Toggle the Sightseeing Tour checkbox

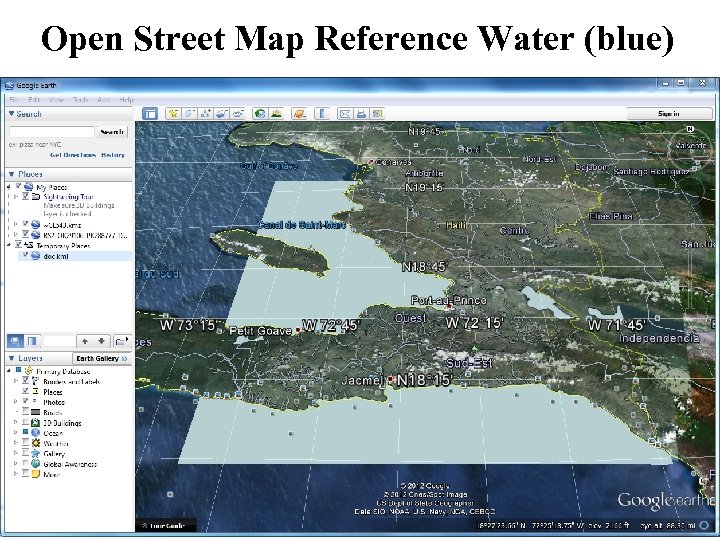tap(25, 196)
